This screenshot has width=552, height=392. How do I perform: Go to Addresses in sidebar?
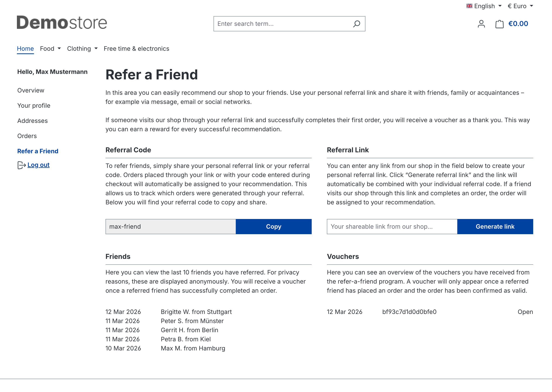pos(33,121)
